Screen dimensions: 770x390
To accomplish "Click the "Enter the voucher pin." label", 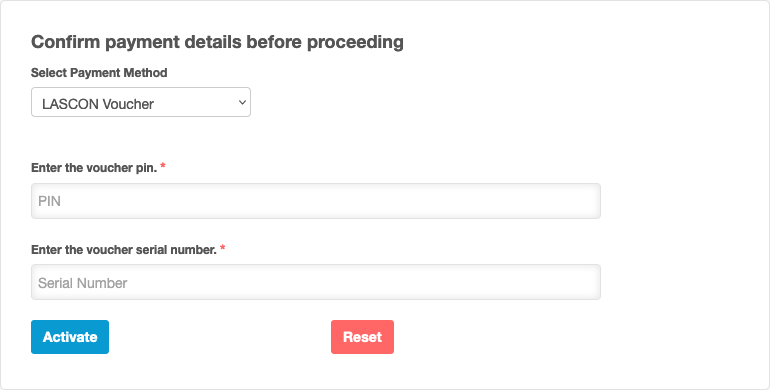I will [x=94, y=167].
